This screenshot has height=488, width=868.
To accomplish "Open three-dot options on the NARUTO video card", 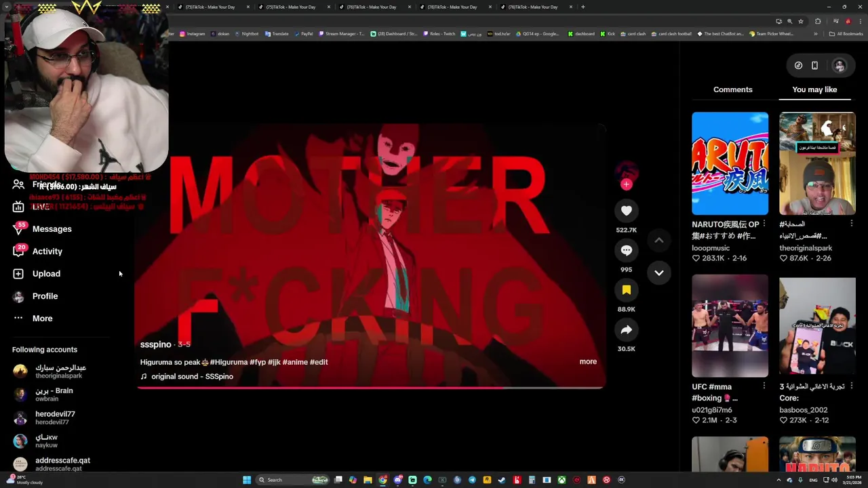I will pos(764,224).
